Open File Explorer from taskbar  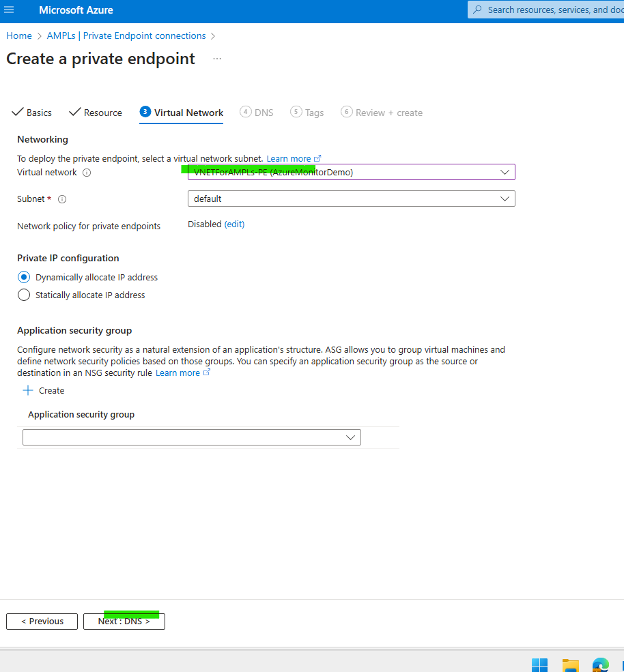(570, 665)
